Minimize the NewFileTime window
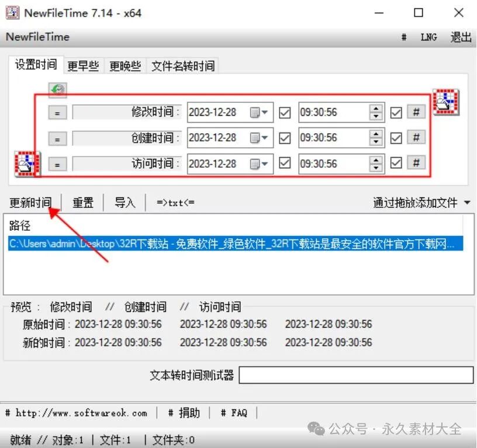This screenshot has height=448, width=477. click(x=379, y=13)
